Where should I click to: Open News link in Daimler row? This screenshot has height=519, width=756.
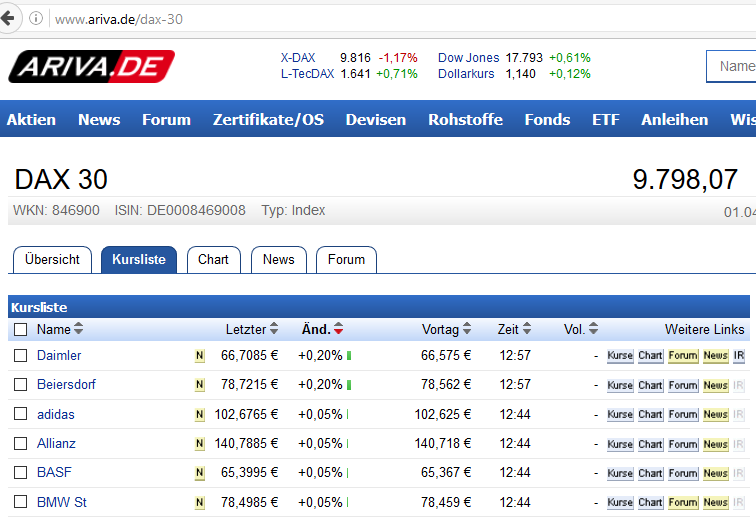[x=716, y=356]
